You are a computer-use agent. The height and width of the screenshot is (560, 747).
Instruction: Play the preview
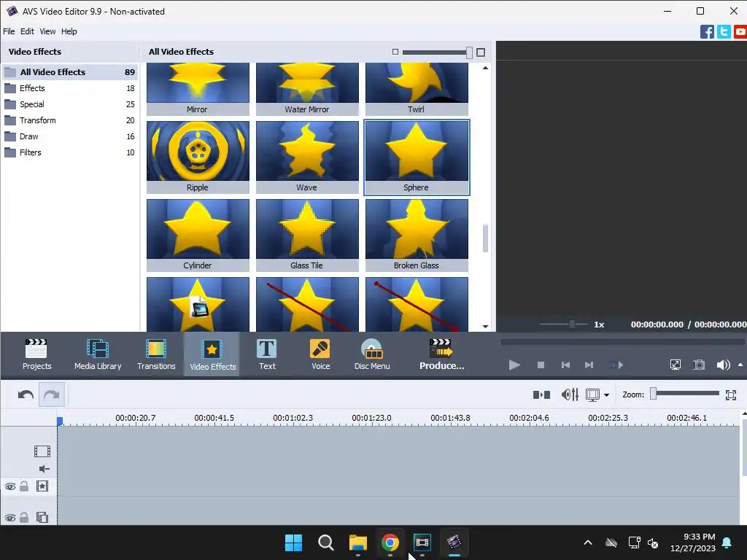[514, 365]
